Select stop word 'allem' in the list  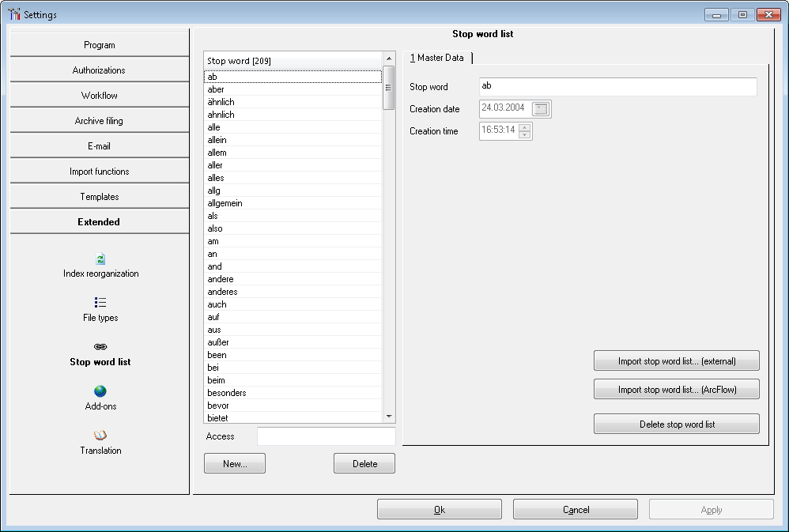click(293, 153)
